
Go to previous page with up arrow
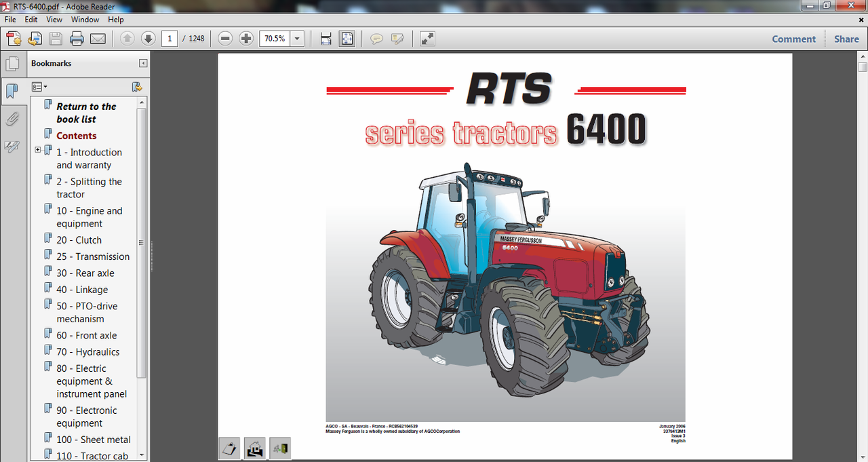tap(127, 39)
